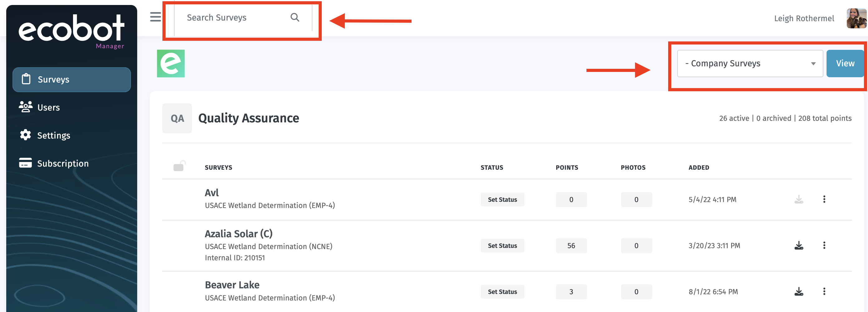Click the search magnifier icon
The image size is (868, 312).
(x=295, y=17)
